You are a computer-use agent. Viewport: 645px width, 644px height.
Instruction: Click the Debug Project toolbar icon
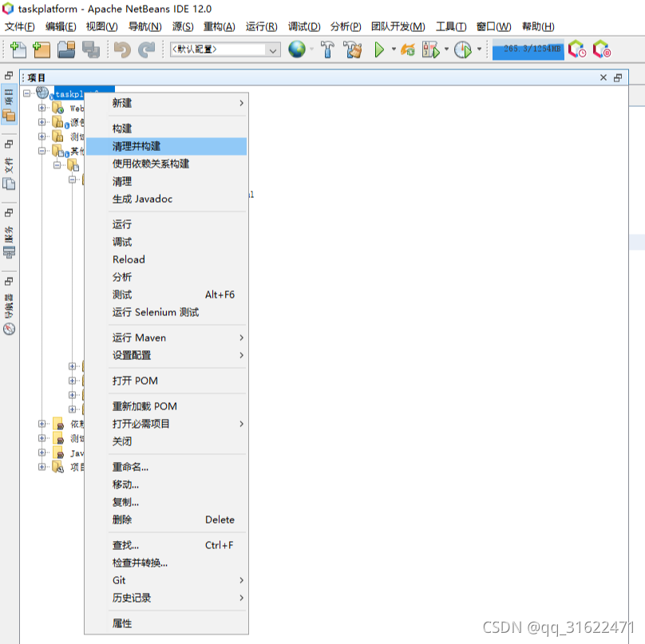(x=431, y=49)
